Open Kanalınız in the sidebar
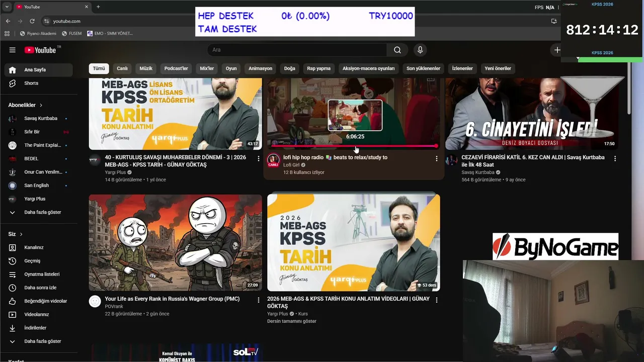644x362 pixels. pyautogui.click(x=38, y=247)
